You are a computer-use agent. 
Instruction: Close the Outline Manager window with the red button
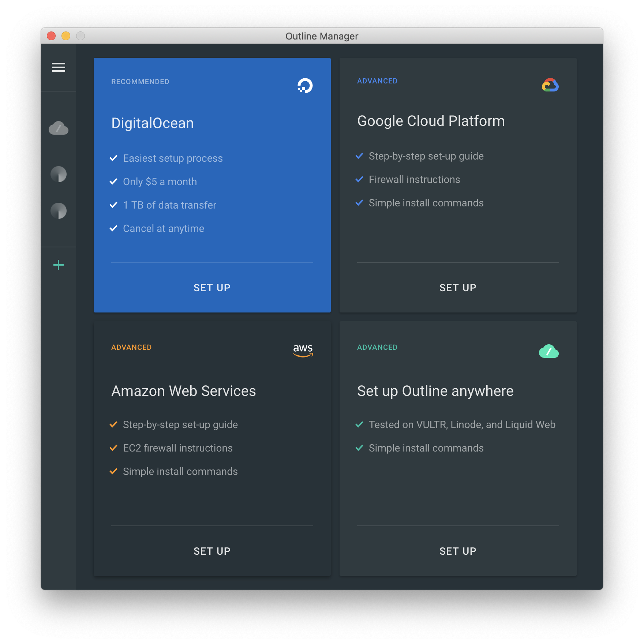click(x=51, y=36)
